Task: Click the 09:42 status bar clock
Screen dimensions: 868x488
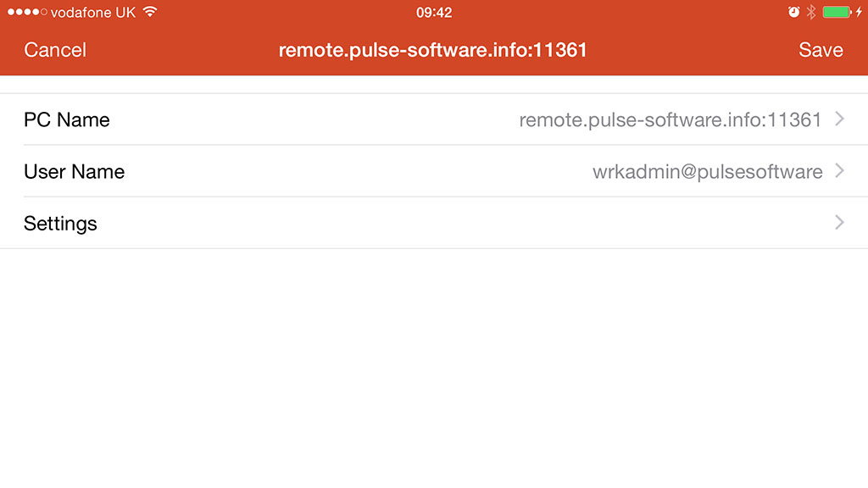Action: (x=434, y=12)
